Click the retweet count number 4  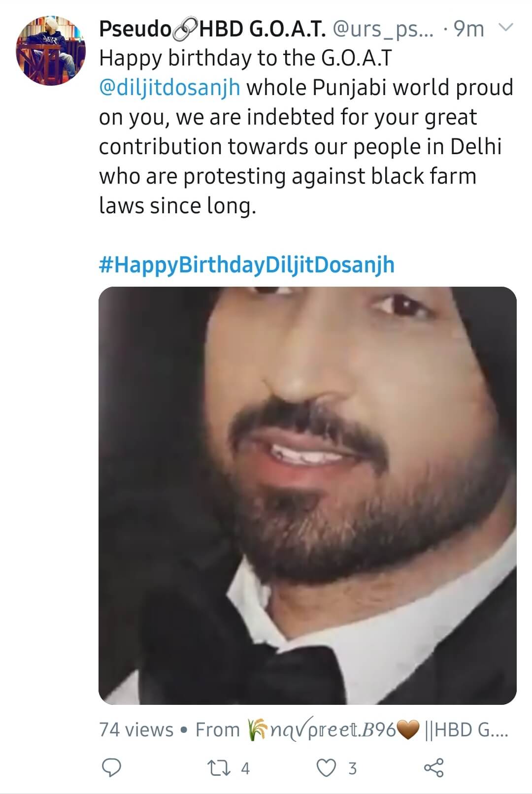click(x=245, y=768)
